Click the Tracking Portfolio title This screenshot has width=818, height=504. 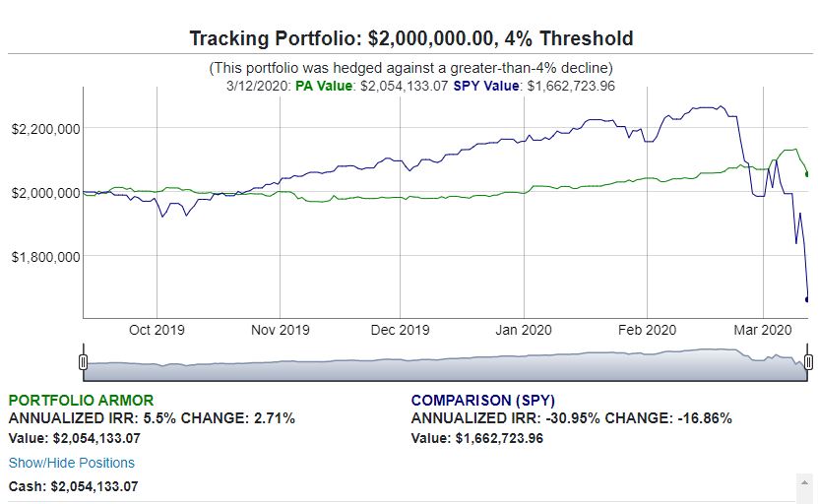[411, 38]
